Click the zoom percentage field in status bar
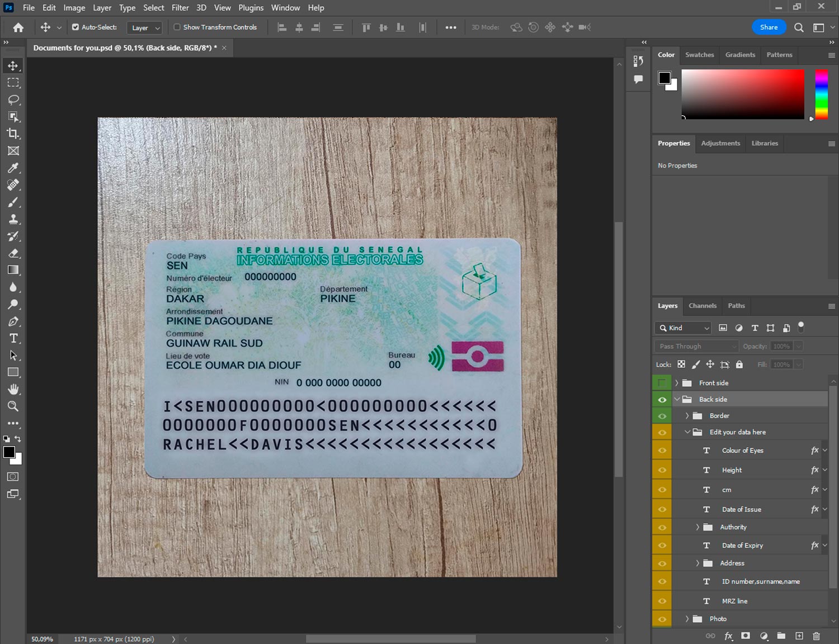Image resolution: width=839 pixels, height=644 pixels. tap(43, 639)
